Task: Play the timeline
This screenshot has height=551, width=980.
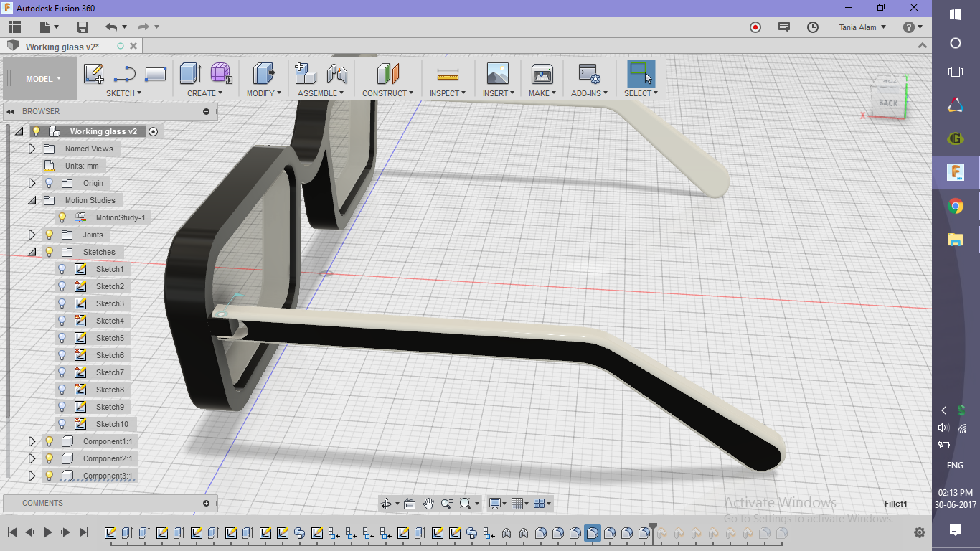Action: (x=48, y=532)
